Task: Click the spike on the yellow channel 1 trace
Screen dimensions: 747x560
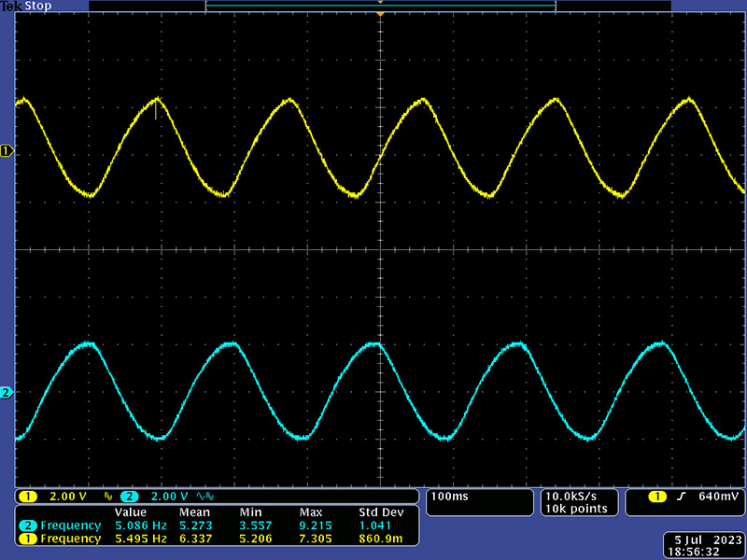Action: coord(155,108)
